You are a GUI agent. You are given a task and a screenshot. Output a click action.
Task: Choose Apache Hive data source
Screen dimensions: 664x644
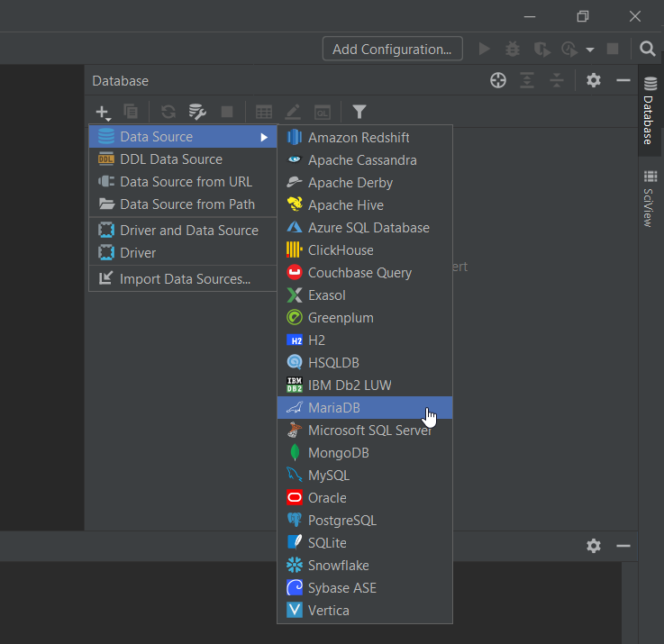365,205
